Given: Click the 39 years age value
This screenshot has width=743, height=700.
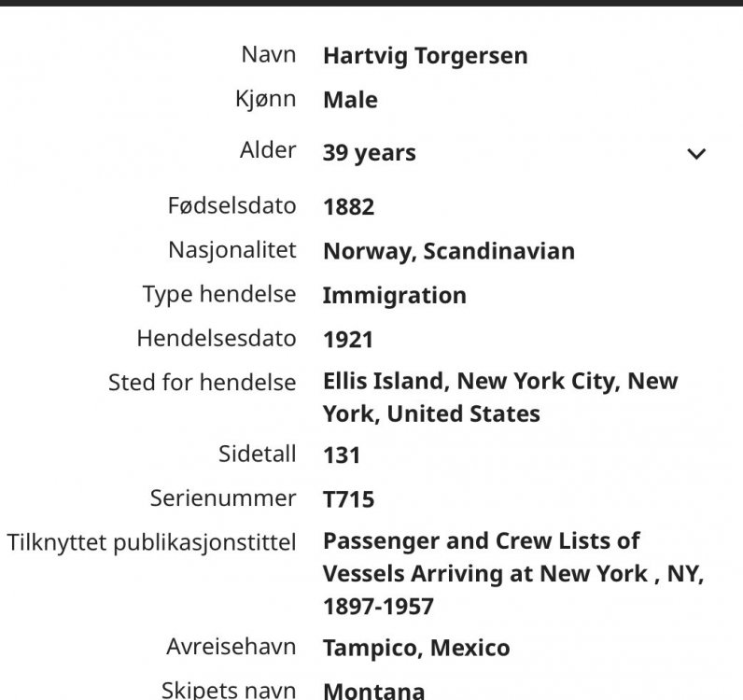Looking at the screenshot, I should [x=369, y=153].
